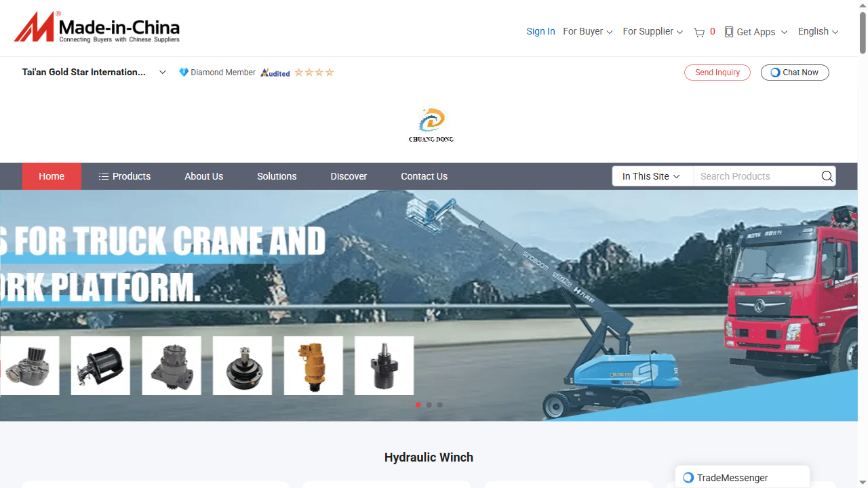Click the Made-in-China logo

coord(97,28)
